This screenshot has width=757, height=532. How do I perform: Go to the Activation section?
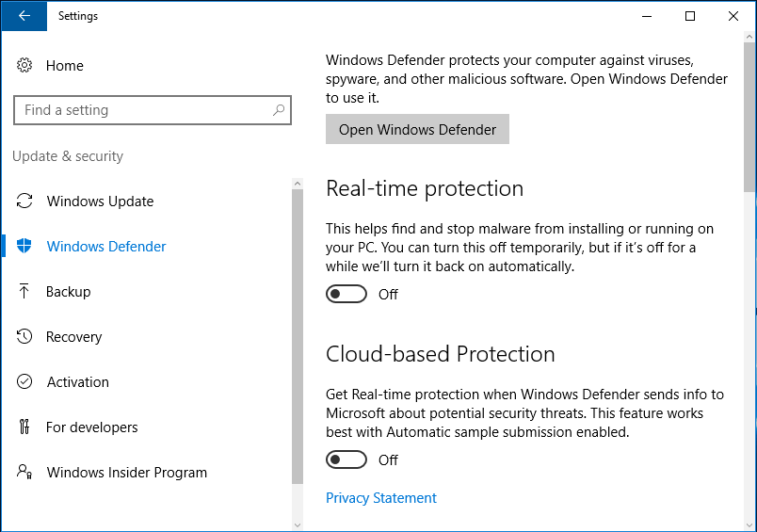78,382
